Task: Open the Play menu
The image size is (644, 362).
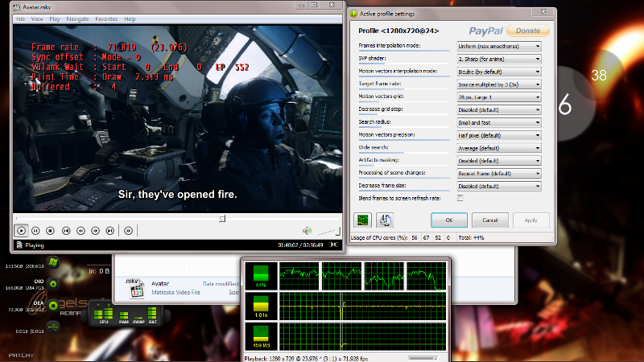Action: pyautogui.click(x=55, y=19)
